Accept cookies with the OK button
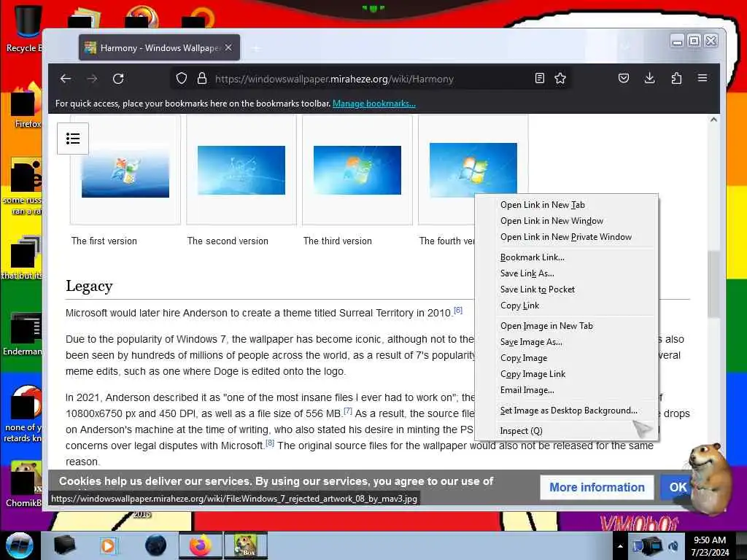 [678, 487]
